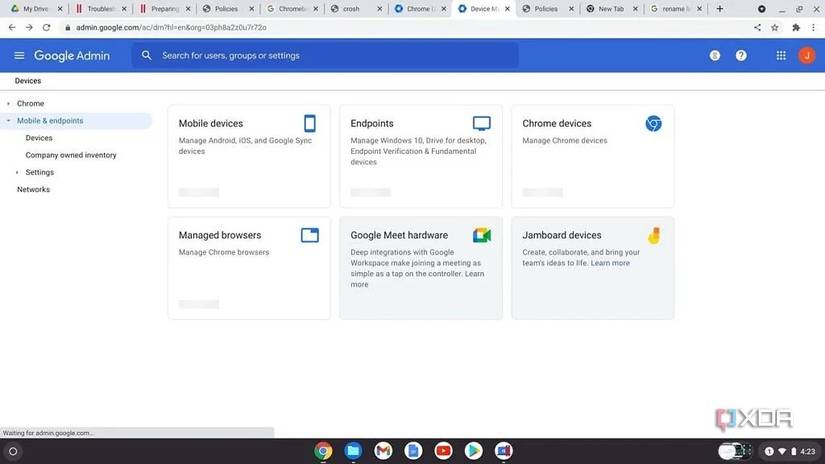Open the system tray clock showing 4:23

coord(808,451)
